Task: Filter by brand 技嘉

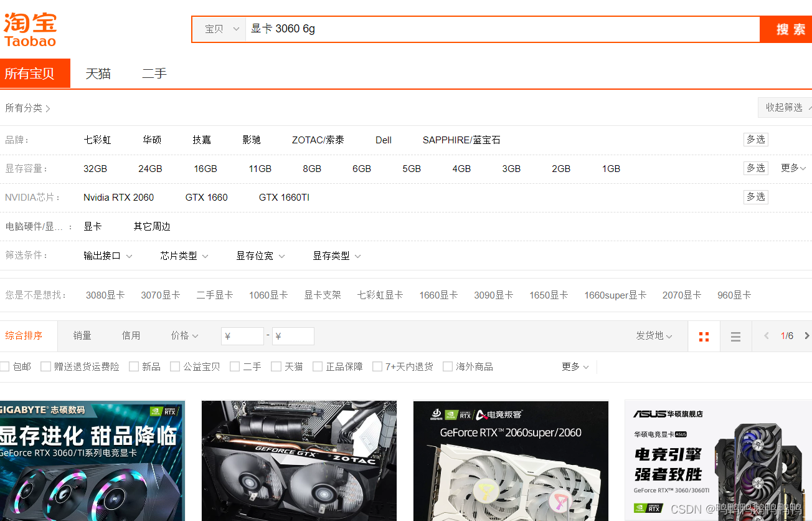Action: [202, 140]
